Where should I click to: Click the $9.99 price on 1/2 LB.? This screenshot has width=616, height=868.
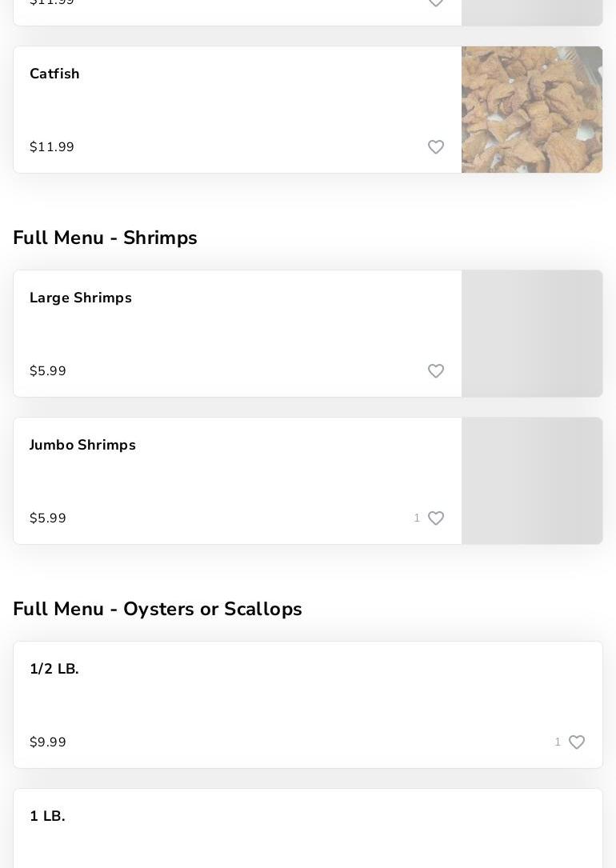point(48,742)
